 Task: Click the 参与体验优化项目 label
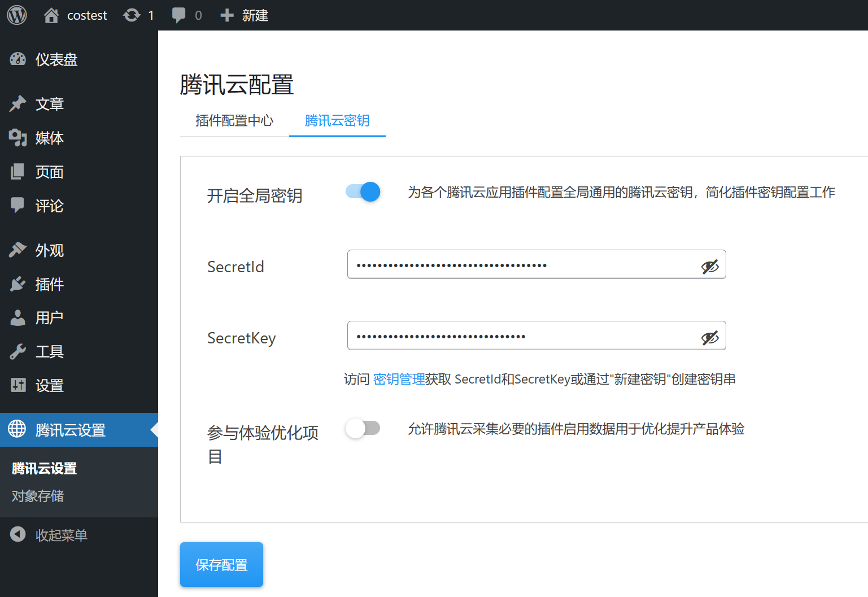click(x=263, y=445)
